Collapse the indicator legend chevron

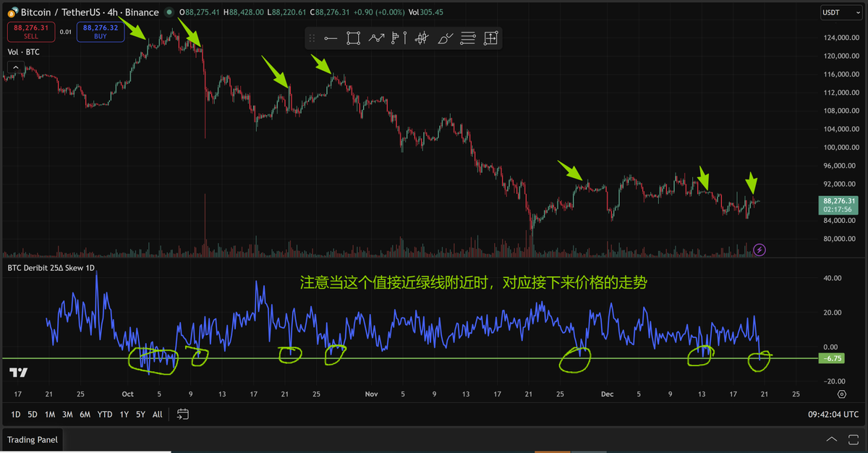(x=12, y=67)
